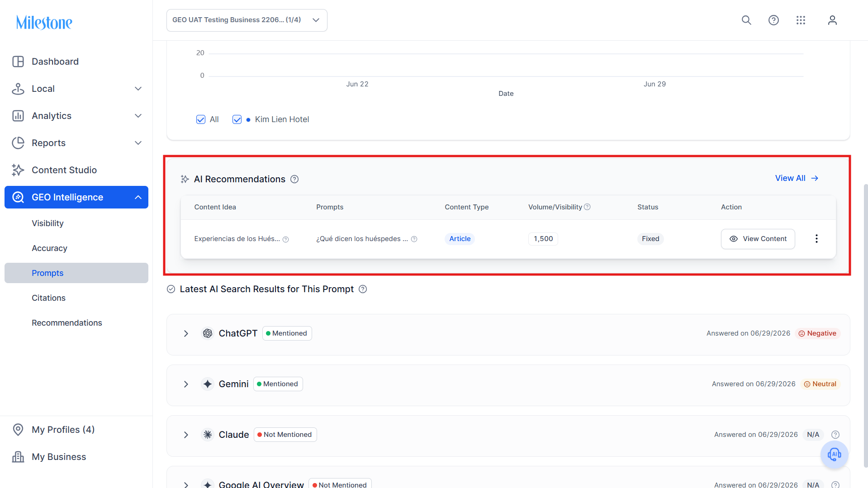Click the Analytics chart icon

(18, 116)
